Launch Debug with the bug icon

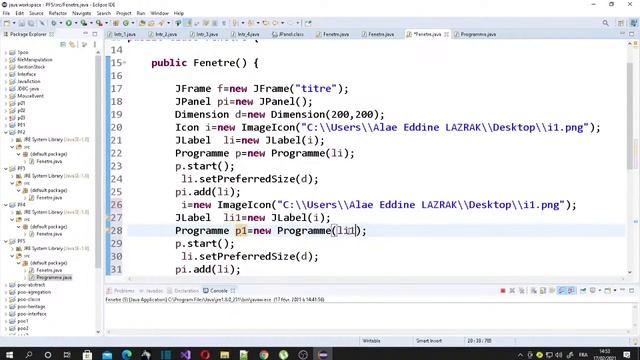click(53, 23)
